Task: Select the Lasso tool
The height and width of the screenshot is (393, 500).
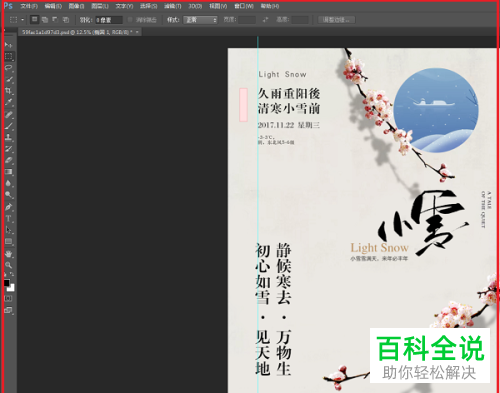Action: 9,68
